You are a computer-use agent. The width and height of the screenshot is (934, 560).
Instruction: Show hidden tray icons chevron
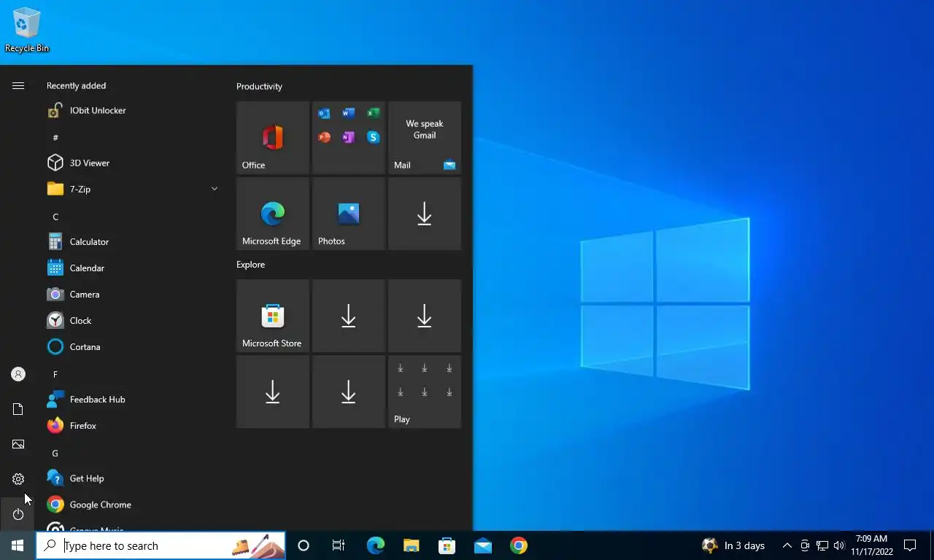(x=787, y=545)
